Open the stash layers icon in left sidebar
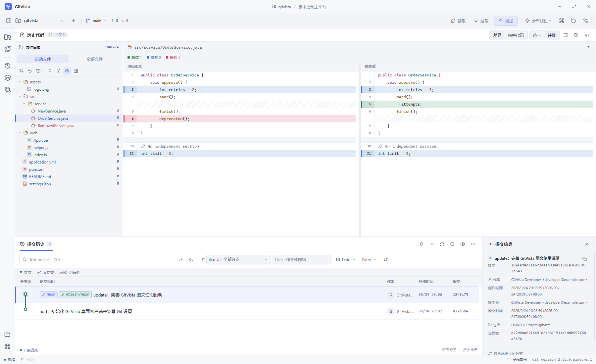Viewport: 596px width, 364px height. pyautogui.click(x=8, y=78)
